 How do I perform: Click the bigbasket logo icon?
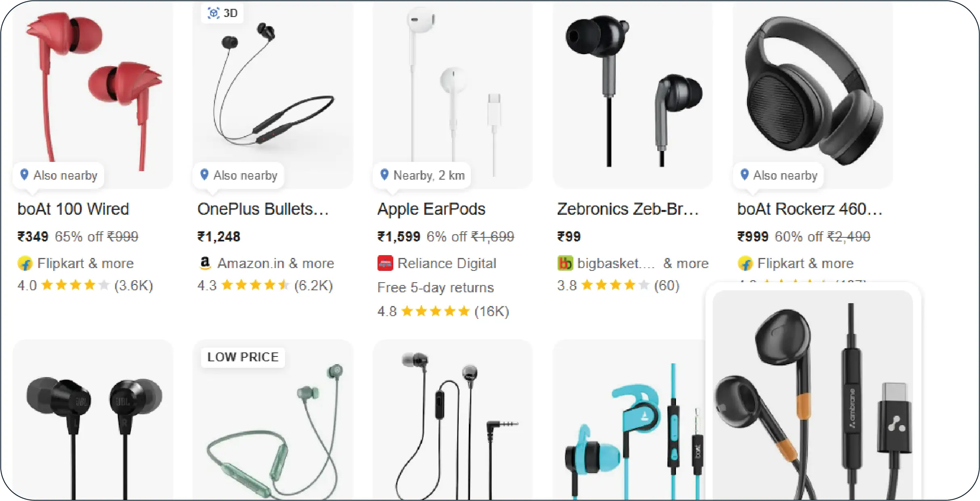click(x=565, y=263)
